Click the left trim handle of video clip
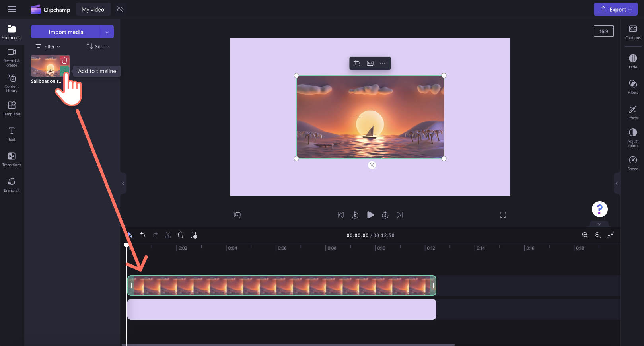Screen dimensions: 644x346 pos(131,286)
